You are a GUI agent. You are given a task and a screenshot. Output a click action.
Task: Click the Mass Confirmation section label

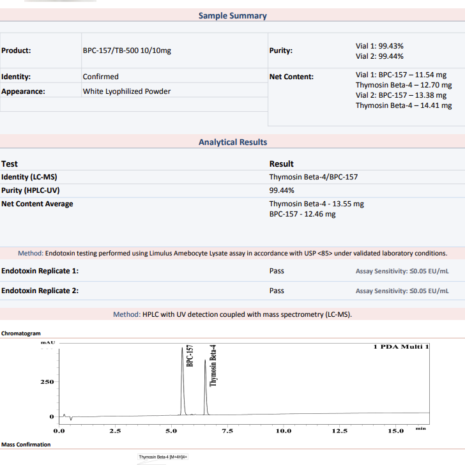(x=26, y=445)
